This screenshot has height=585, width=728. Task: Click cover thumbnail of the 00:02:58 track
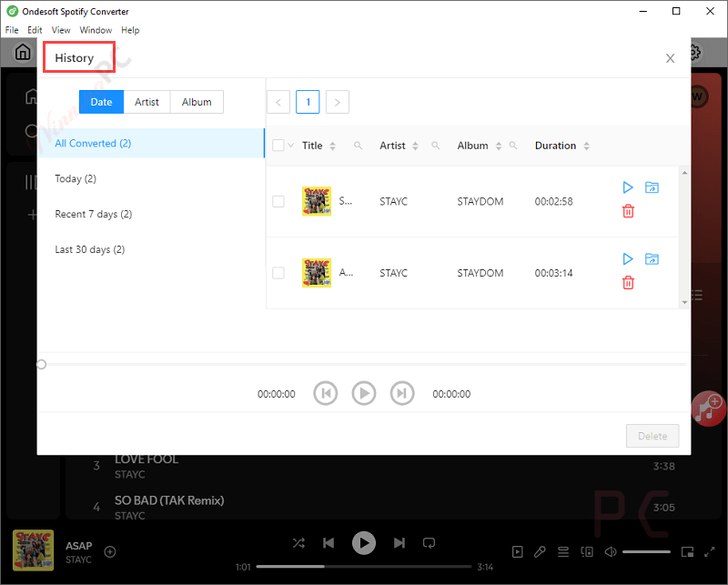(317, 201)
